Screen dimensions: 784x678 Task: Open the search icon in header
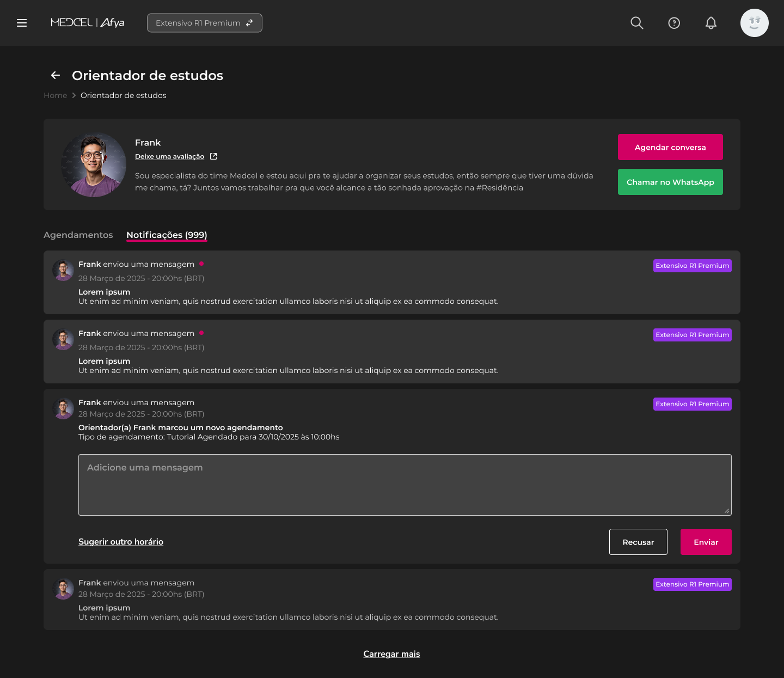[x=636, y=23]
